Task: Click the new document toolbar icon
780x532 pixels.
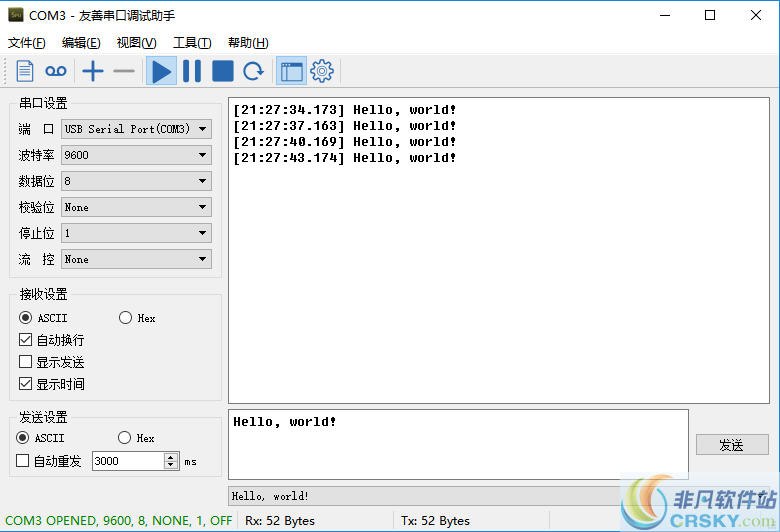Action: point(25,71)
